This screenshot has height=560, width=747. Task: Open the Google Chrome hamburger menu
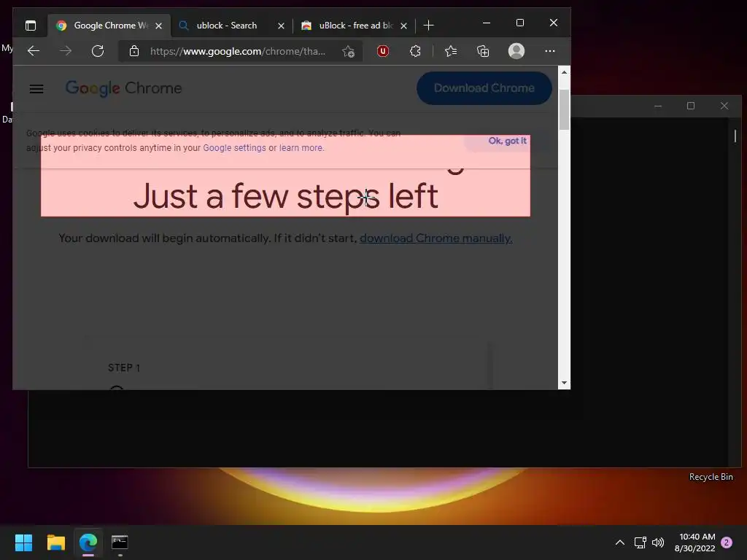(36, 89)
